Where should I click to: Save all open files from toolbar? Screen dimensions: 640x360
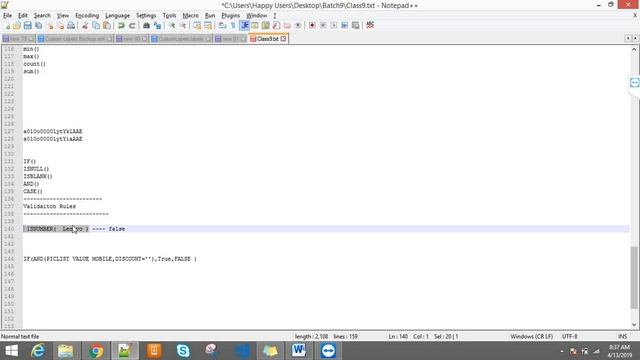[x=38, y=25]
